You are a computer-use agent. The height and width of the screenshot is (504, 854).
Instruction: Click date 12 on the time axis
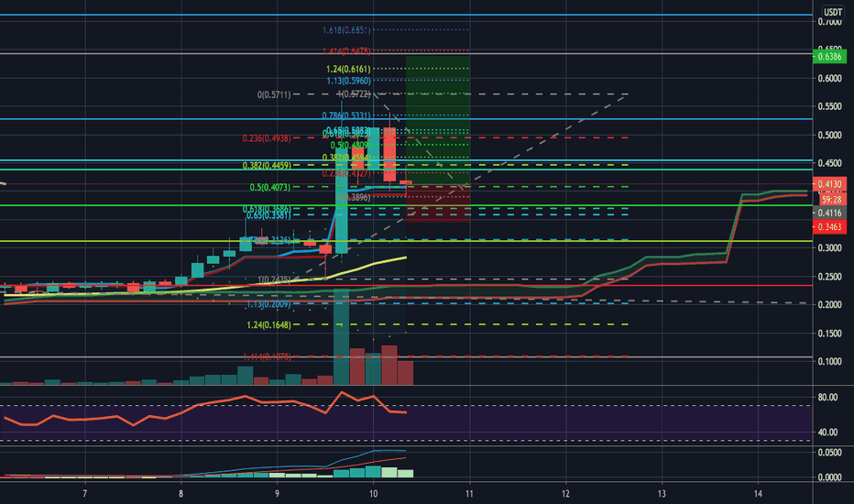565,494
